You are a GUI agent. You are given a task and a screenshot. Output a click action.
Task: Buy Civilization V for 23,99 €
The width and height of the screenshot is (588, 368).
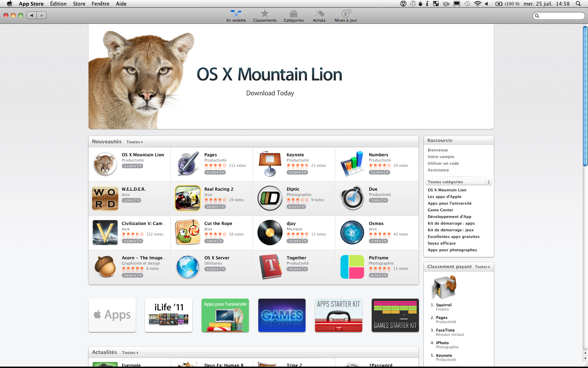point(129,241)
